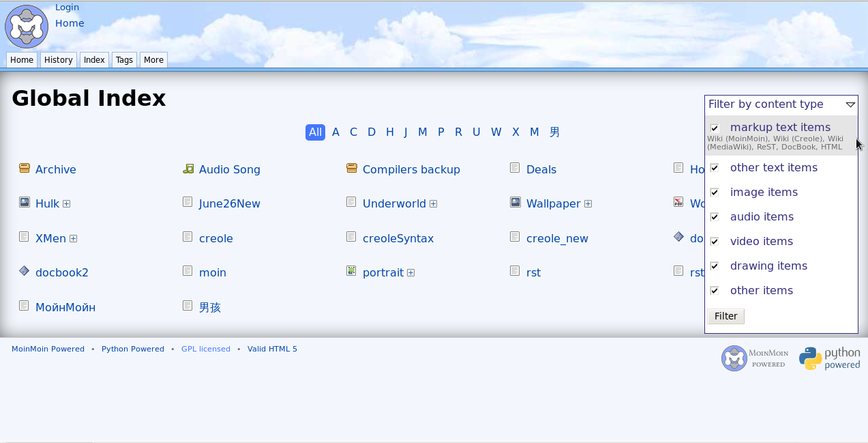Click the music note icon beside Audio Song
Viewport: 868px width, 443px height.
coord(188,168)
